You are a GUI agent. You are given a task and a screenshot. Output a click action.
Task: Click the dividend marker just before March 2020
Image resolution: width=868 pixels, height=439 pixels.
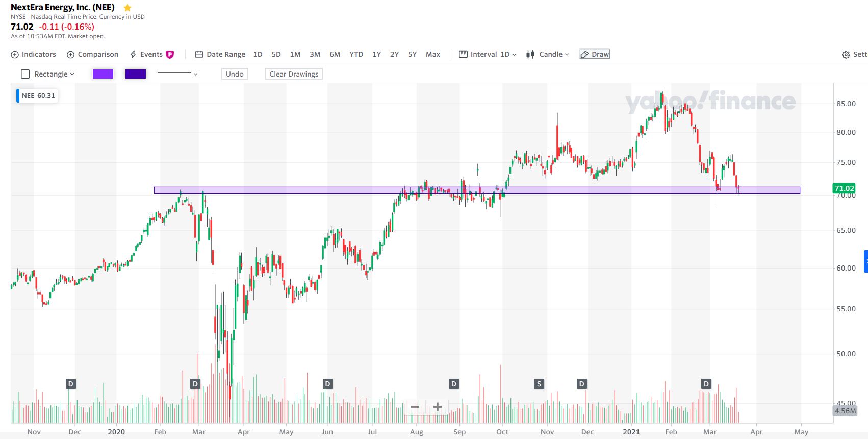click(195, 384)
